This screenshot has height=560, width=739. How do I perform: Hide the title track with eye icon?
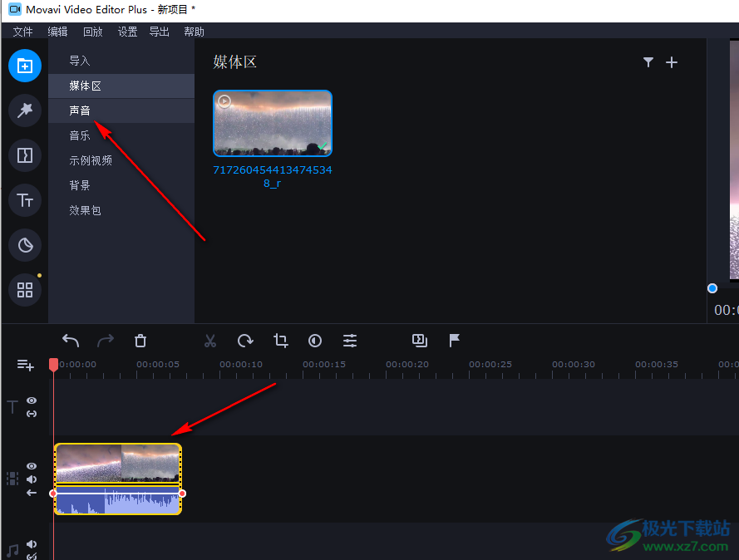click(32, 400)
